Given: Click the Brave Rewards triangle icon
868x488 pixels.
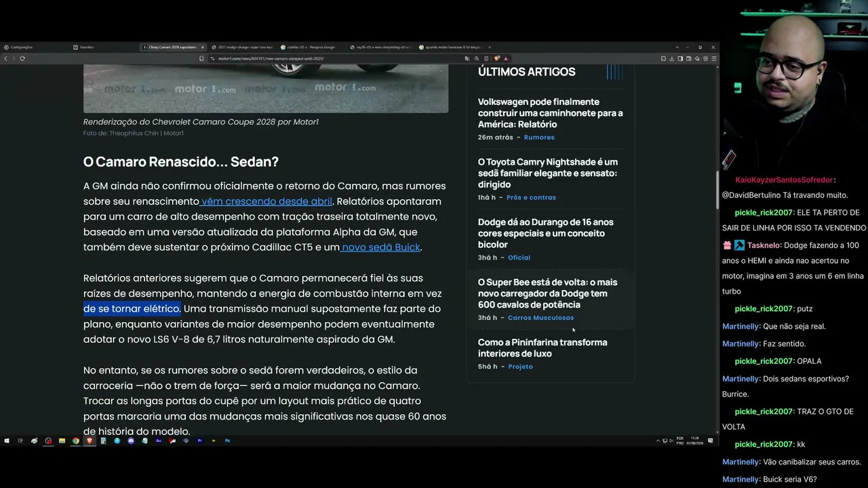Looking at the screenshot, I should 506,58.
